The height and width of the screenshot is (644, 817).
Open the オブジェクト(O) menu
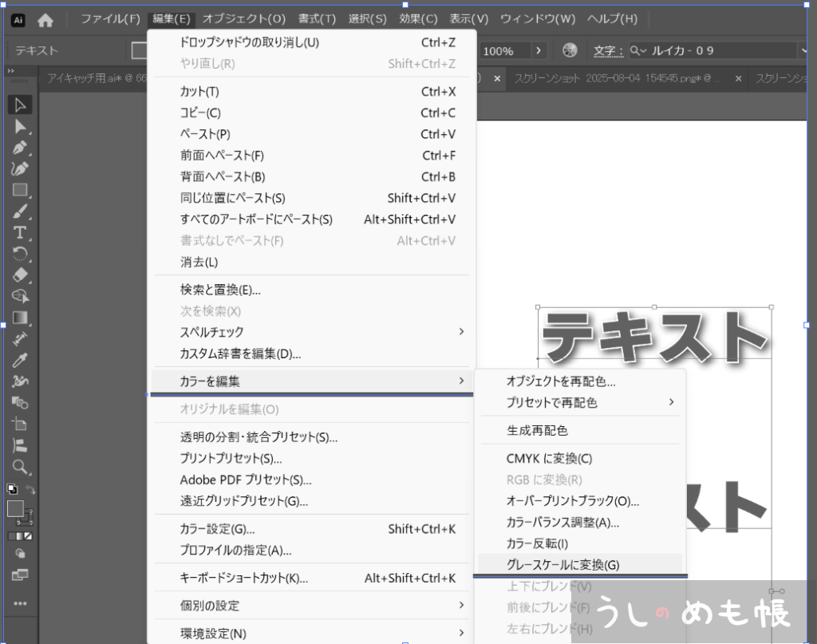243,18
